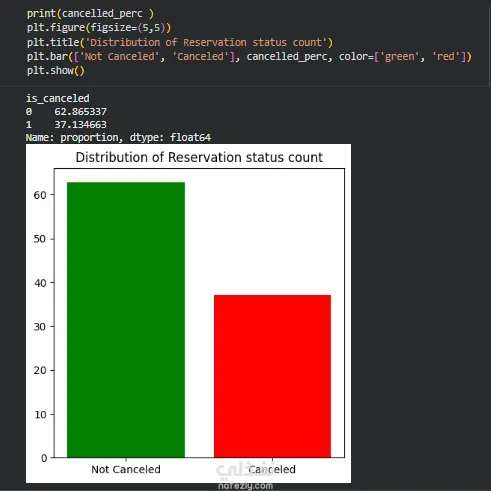
Task: Click the plt.show() code line
Action: 56,71
